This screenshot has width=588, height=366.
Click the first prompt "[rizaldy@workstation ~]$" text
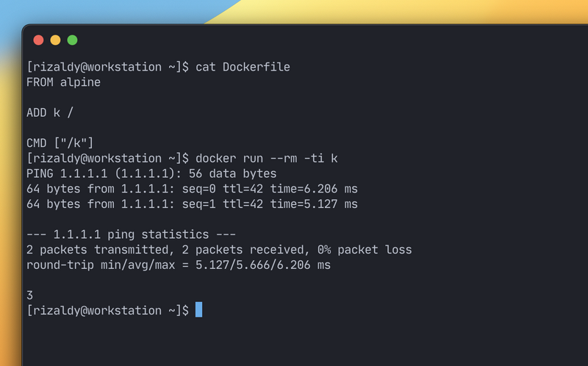click(107, 67)
